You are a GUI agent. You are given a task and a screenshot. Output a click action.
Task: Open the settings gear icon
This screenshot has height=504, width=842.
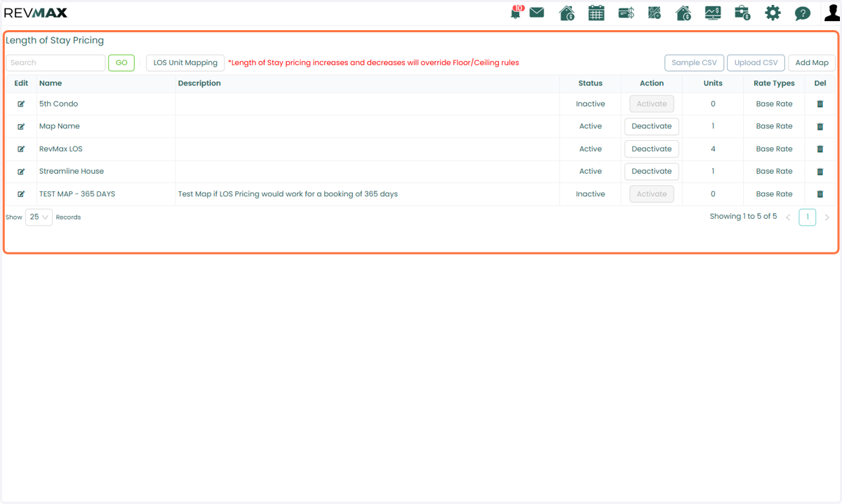(773, 13)
